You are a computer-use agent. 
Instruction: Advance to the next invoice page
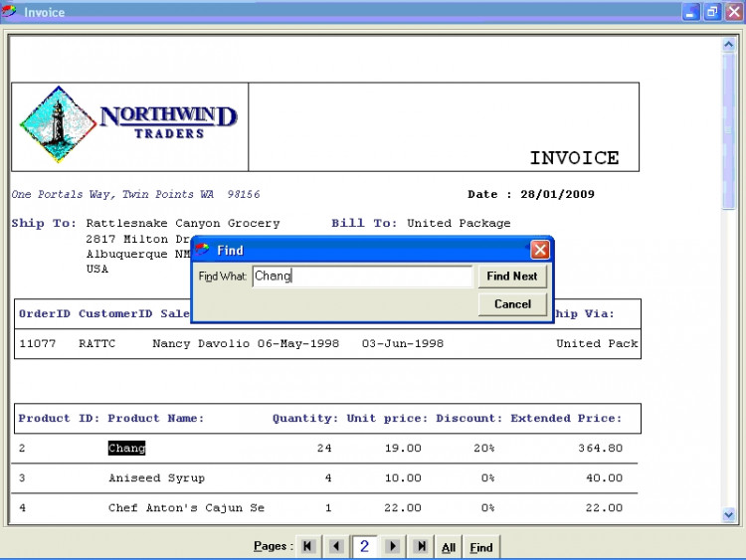(x=393, y=546)
